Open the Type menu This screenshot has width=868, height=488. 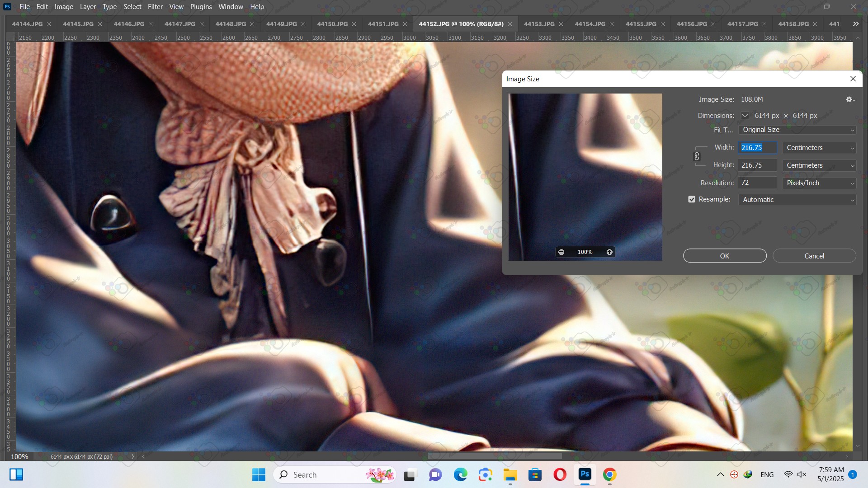[x=109, y=7]
